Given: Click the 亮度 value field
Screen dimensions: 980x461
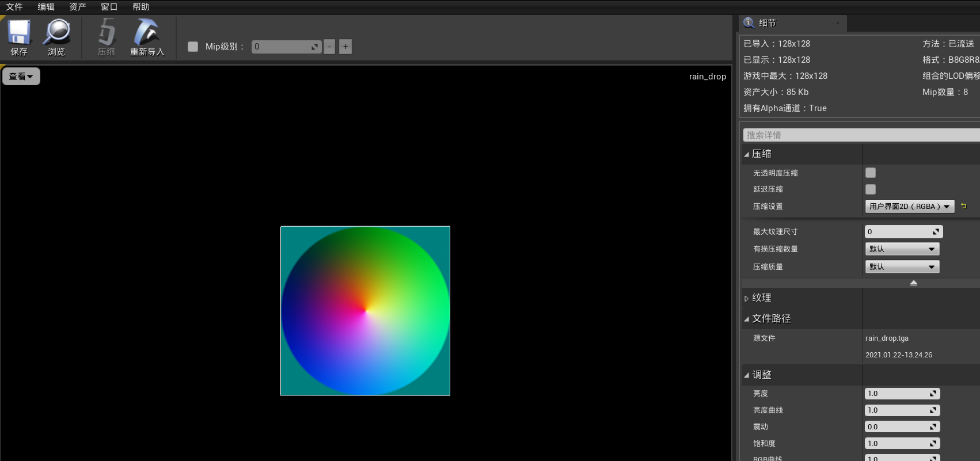Looking at the screenshot, I should [902, 394].
